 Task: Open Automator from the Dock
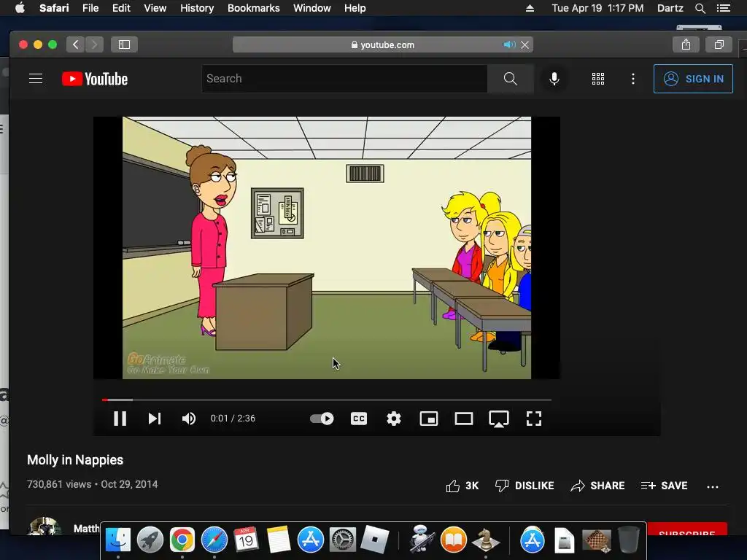[421, 540]
